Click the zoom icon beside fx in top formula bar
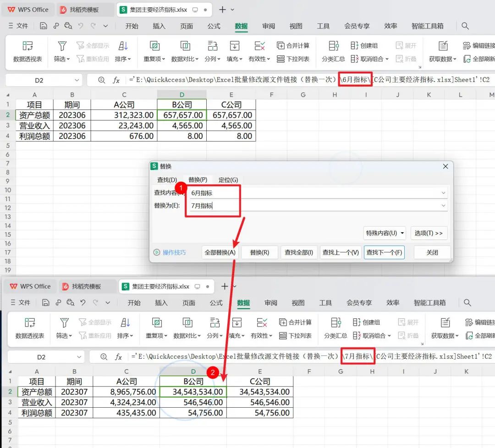Screen dimensions: 495x448 point(101,80)
